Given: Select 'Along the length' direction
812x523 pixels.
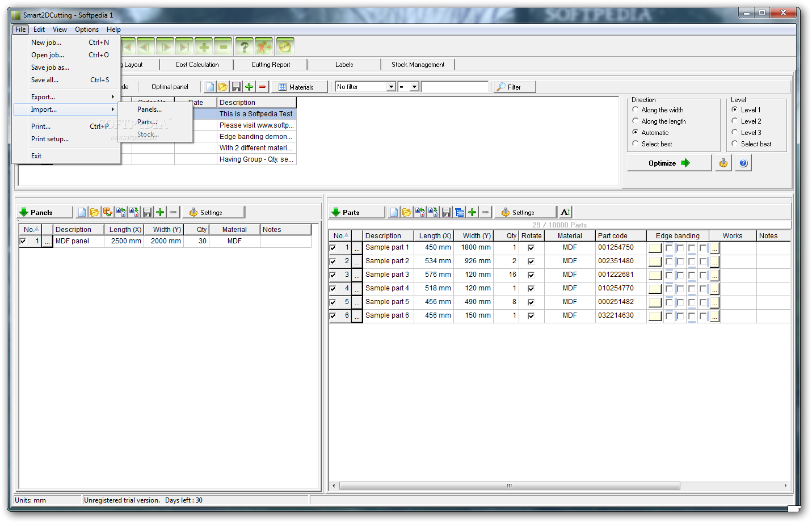Looking at the screenshot, I should [x=659, y=121].
